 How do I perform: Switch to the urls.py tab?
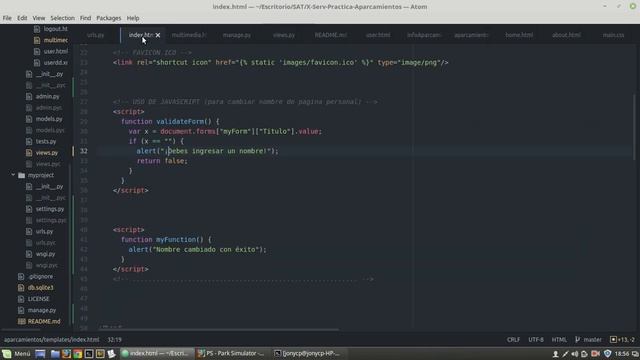(96, 35)
